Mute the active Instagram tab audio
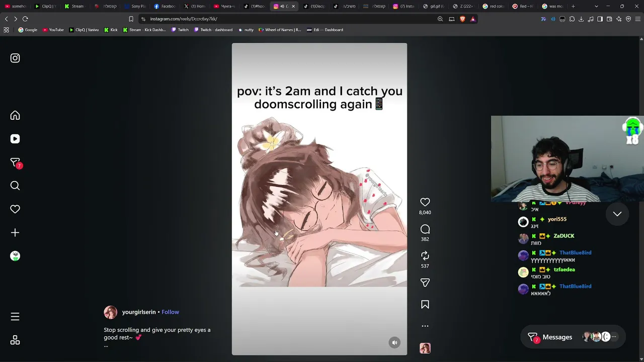This screenshot has height=362, width=644. pyautogui.click(x=282, y=6)
